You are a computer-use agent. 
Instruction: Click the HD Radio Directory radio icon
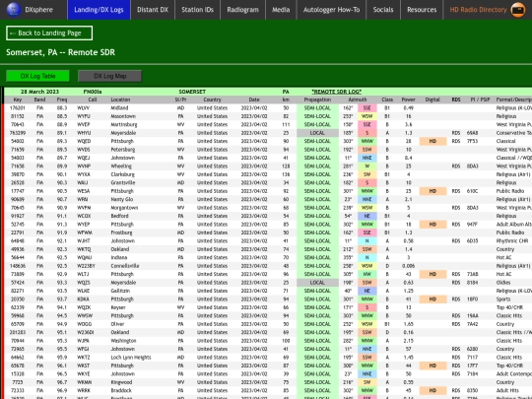518,10
